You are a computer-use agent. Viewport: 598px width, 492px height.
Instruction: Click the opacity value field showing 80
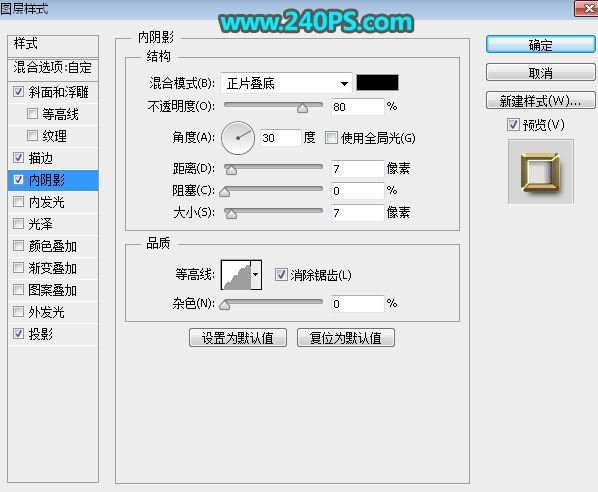(x=357, y=107)
